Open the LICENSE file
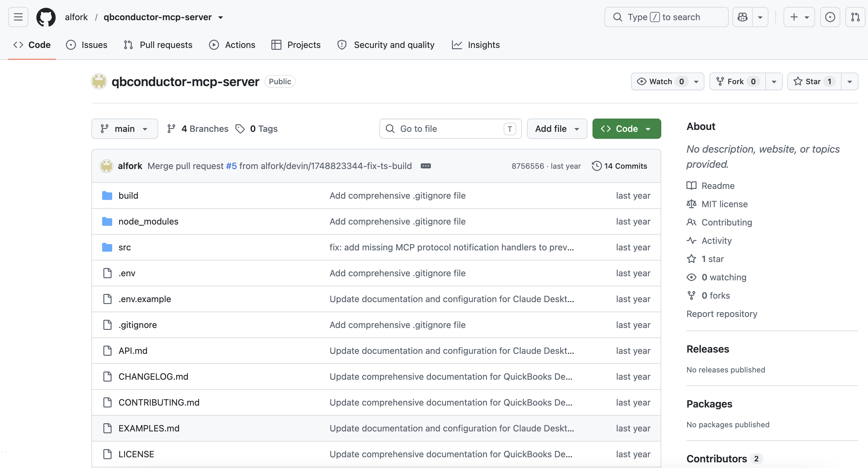 coord(136,454)
